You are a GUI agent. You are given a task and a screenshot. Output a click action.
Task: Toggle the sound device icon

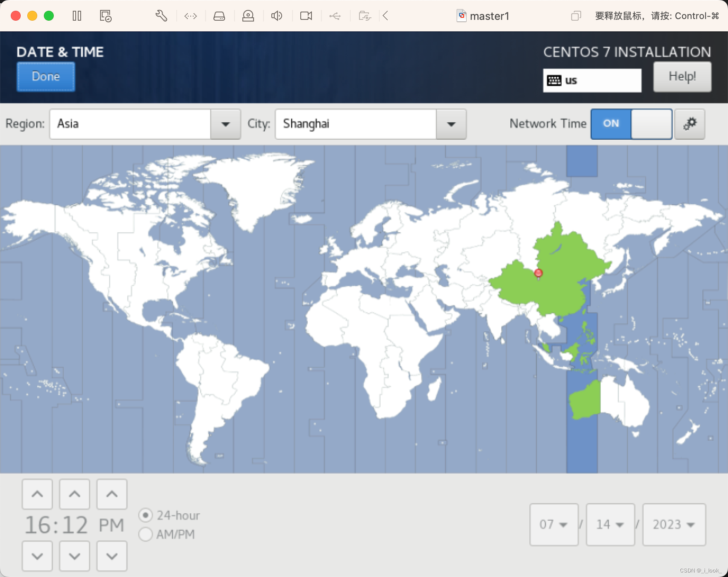click(277, 16)
